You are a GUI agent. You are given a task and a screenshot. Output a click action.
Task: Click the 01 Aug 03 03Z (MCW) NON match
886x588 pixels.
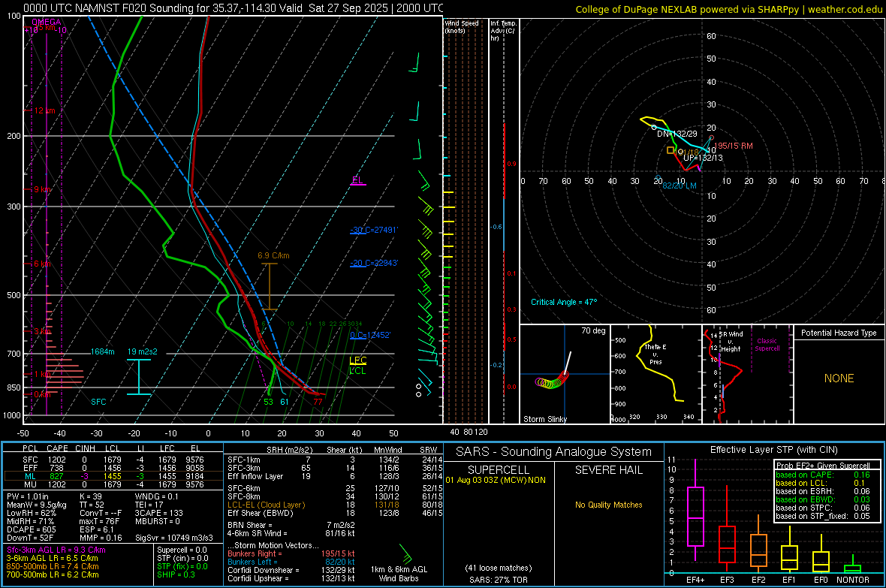[x=496, y=480]
